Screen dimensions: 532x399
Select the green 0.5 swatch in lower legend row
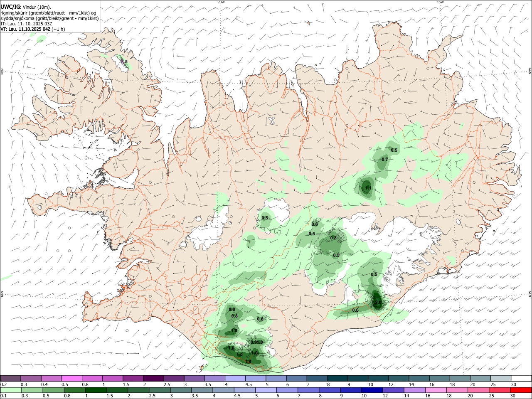[x=54, y=390]
